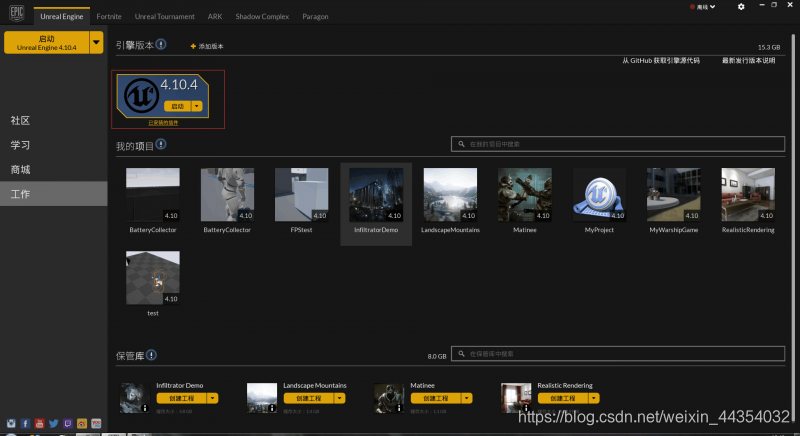Open the Instagram social icon
This screenshot has height=436, width=800.
coord(11,424)
